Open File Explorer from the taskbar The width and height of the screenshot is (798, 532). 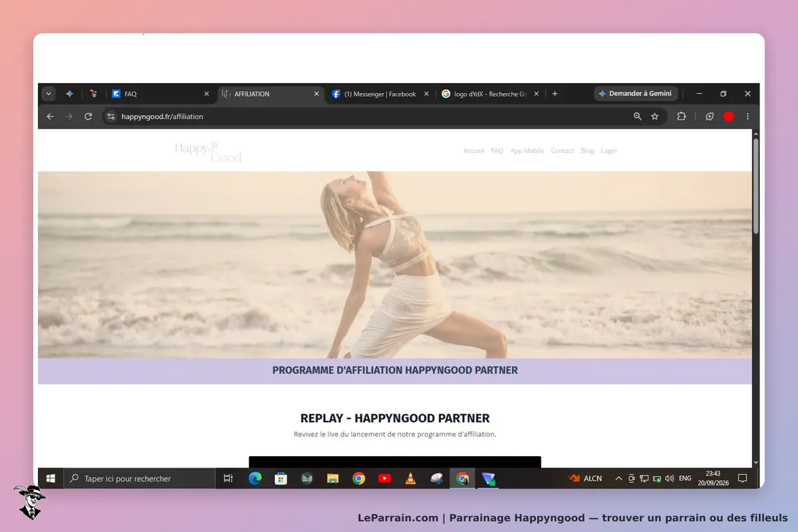[333, 478]
